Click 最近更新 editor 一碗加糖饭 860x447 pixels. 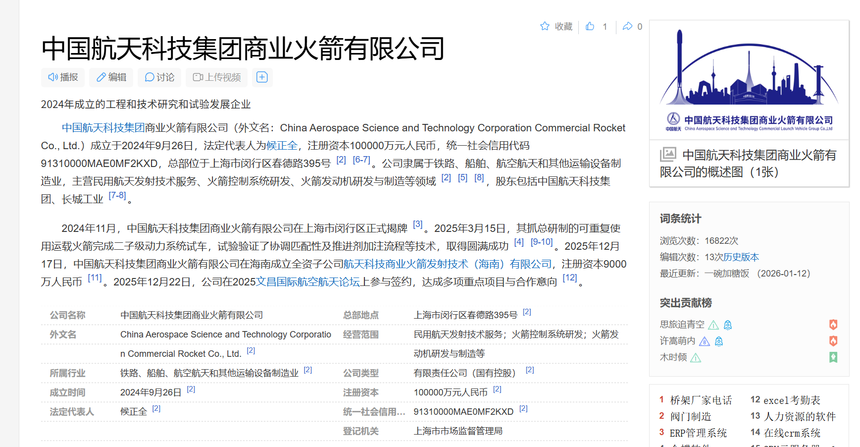pyautogui.click(x=727, y=274)
